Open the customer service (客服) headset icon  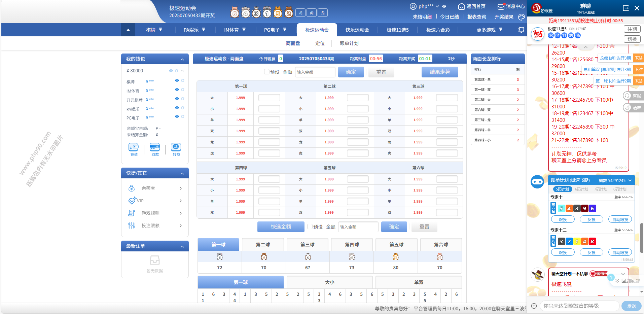[x=627, y=96]
